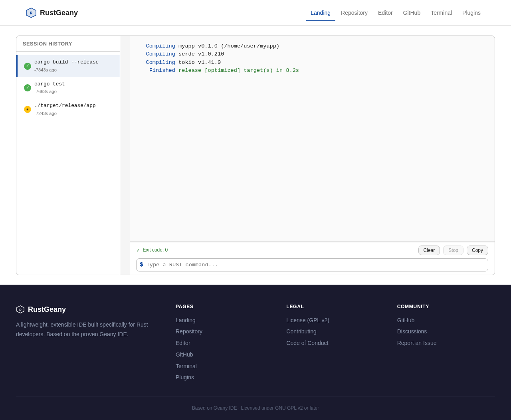Click the Exit code: 0 status text
This screenshot has height=420, width=511.
[155, 250]
